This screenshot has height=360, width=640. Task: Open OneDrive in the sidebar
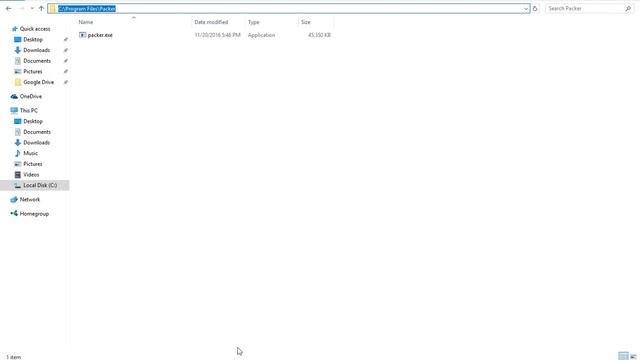[31, 96]
